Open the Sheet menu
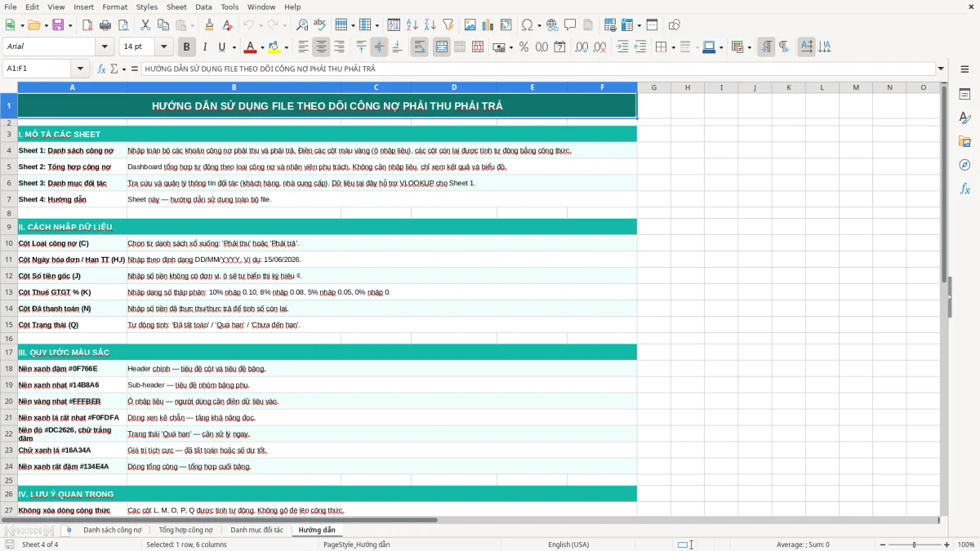Image resolution: width=980 pixels, height=551 pixels. coord(176,7)
